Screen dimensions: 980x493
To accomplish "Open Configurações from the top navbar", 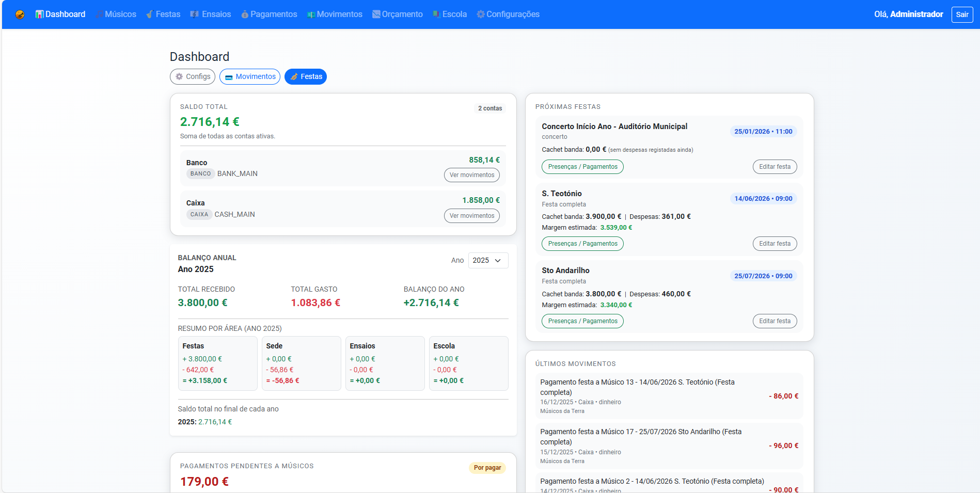I will coord(508,14).
